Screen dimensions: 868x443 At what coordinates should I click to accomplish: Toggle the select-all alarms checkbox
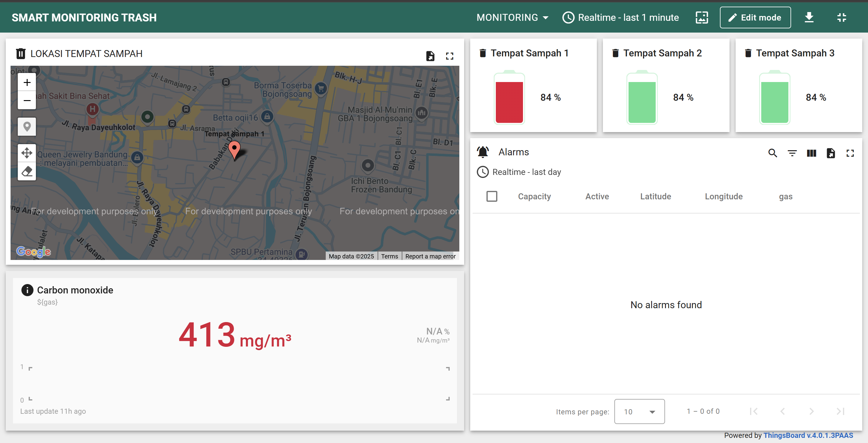tap(492, 196)
